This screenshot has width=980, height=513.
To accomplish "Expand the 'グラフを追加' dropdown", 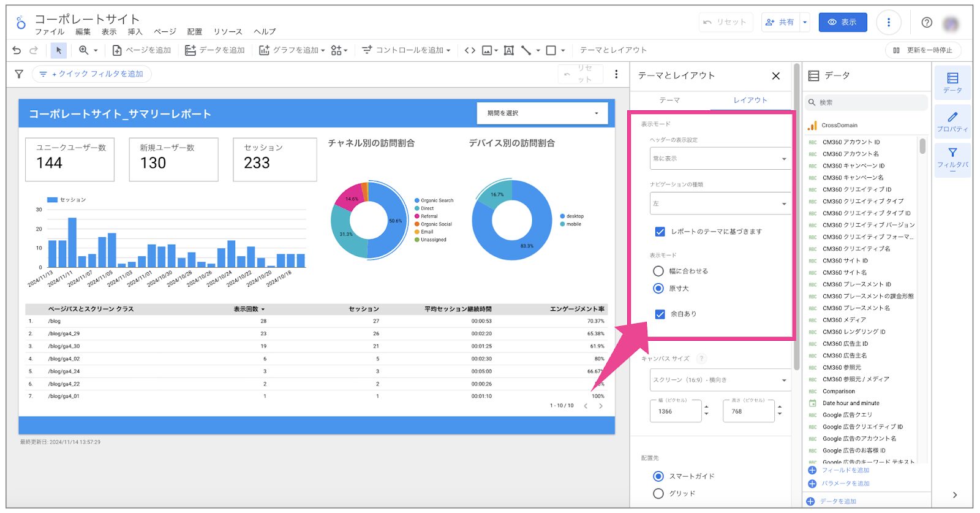I will [x=323, y=50].
